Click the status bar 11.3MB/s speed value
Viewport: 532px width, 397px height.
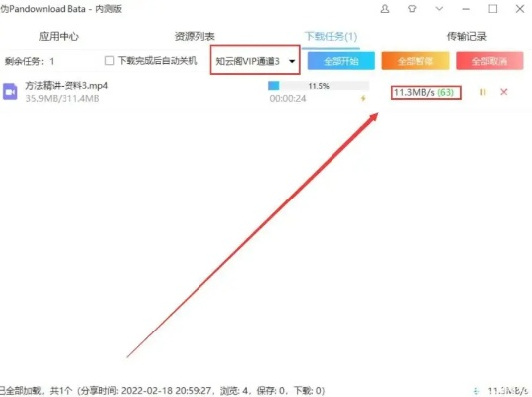click(x=507, y=391)
